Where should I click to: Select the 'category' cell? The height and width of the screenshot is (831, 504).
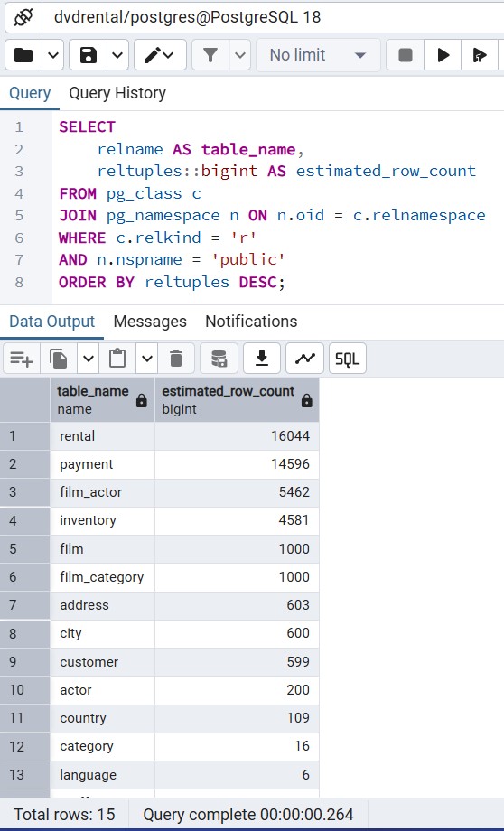102,746
